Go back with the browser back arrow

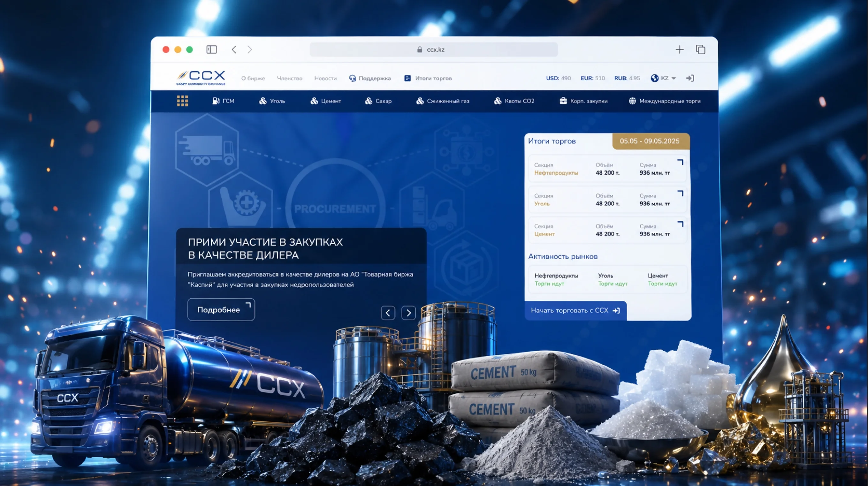click(234, 49)
